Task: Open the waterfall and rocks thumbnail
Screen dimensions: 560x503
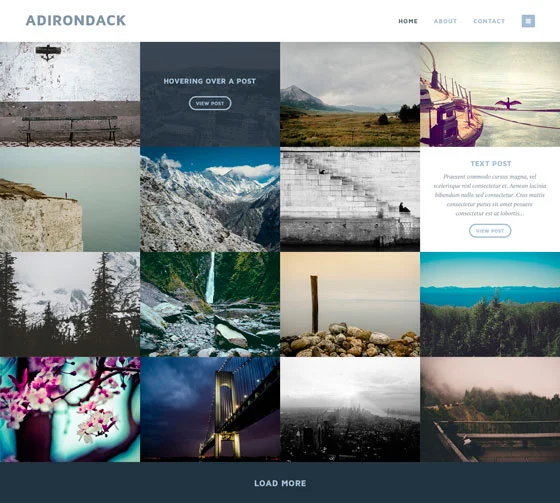Action: click(x=210, y=304)
